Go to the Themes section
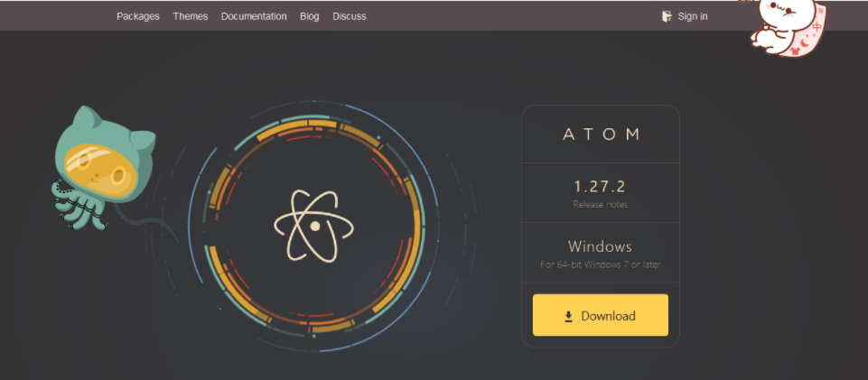This screenshot has width=868, height=380. [x=191, y=16]
